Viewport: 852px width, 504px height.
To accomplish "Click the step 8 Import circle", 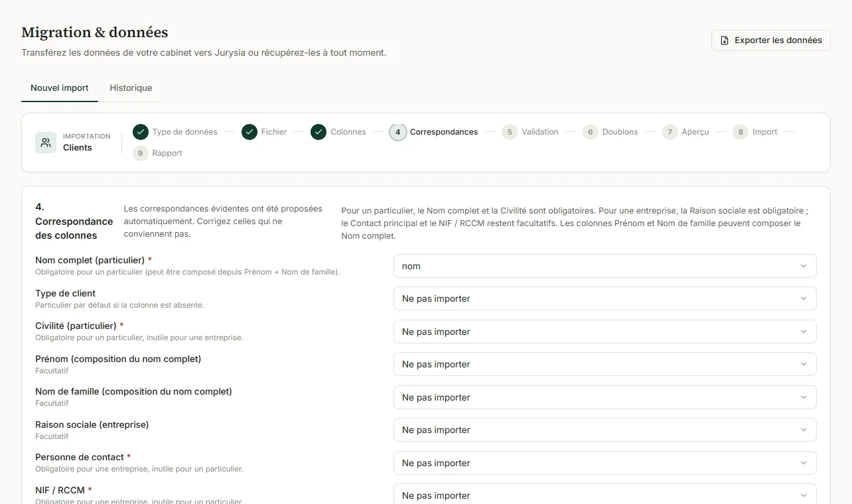I will (x=741, y=132).
